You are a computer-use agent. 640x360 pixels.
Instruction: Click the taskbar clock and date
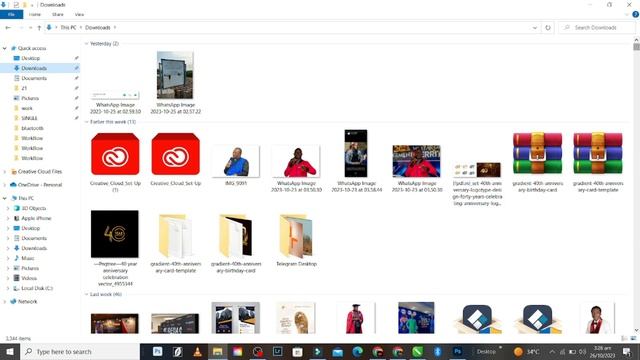(x=602, y=351)
